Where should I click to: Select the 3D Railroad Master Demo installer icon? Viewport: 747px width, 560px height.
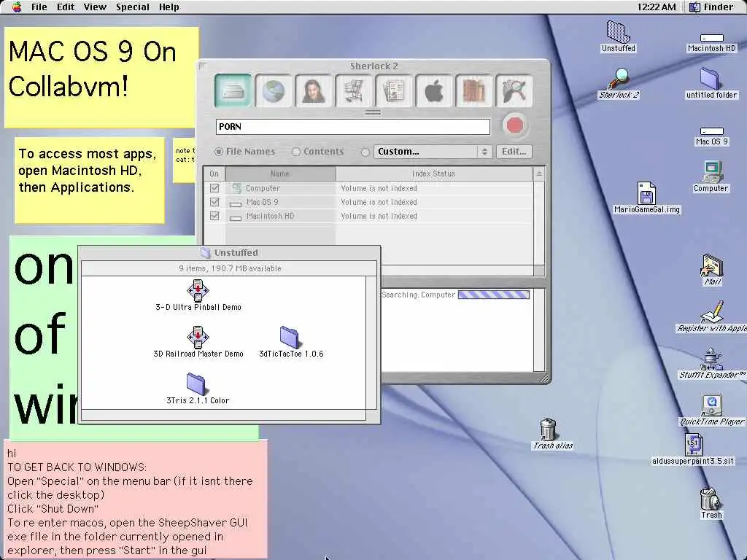[198, 337]
